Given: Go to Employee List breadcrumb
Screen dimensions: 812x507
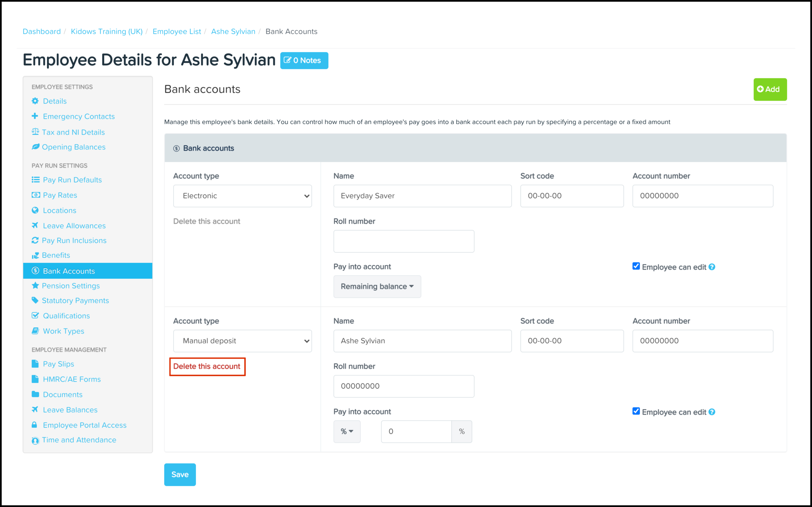Looking at the screenshot, I should [177, 31].
